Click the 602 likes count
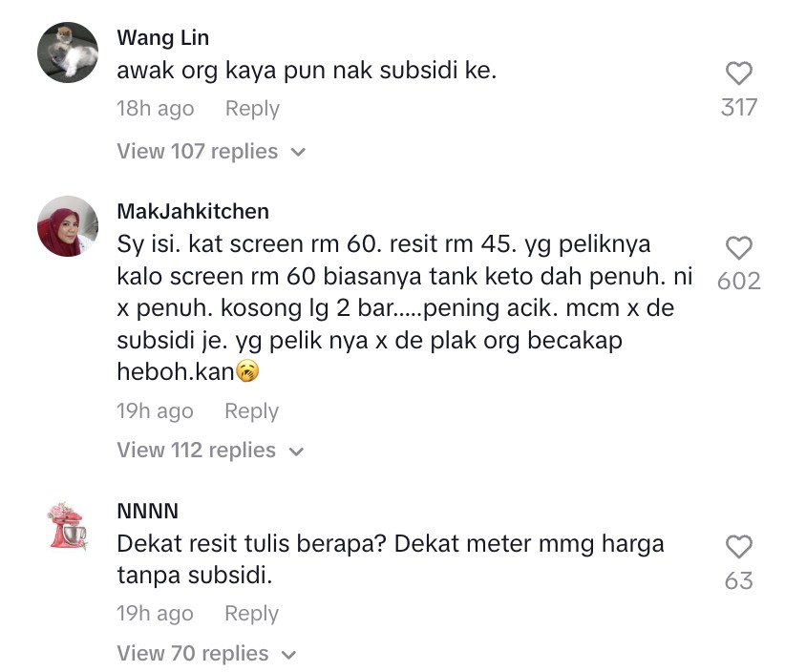Image resolution: width=806 pixels, height=672 pixels. pyautogui.click(x=738, y=282)
